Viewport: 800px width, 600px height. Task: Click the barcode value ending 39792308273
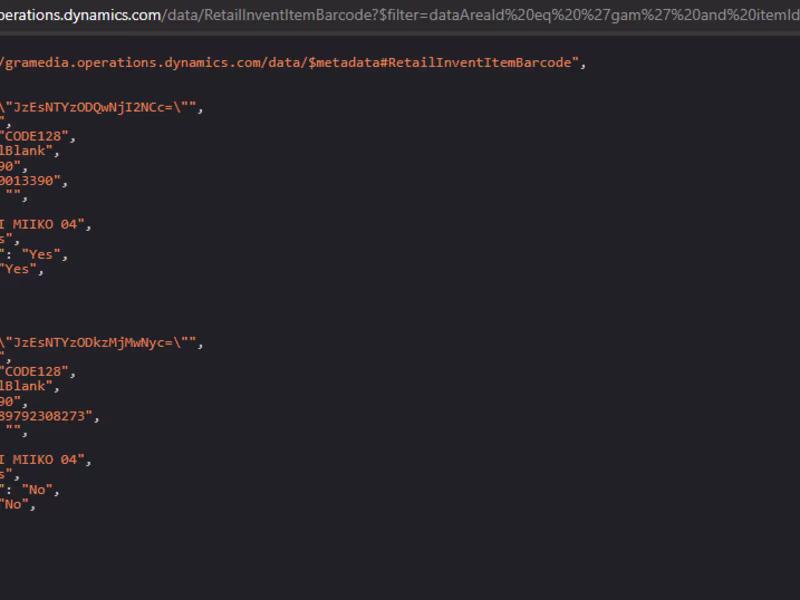point(46,416)
